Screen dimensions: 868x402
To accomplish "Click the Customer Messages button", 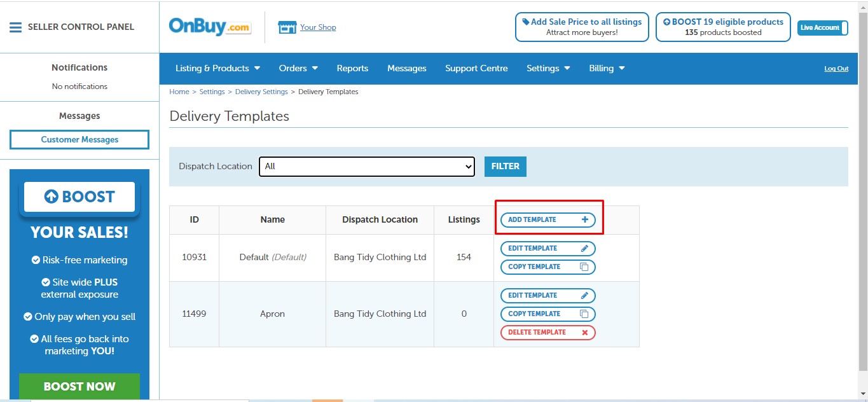I will [79, 140].
